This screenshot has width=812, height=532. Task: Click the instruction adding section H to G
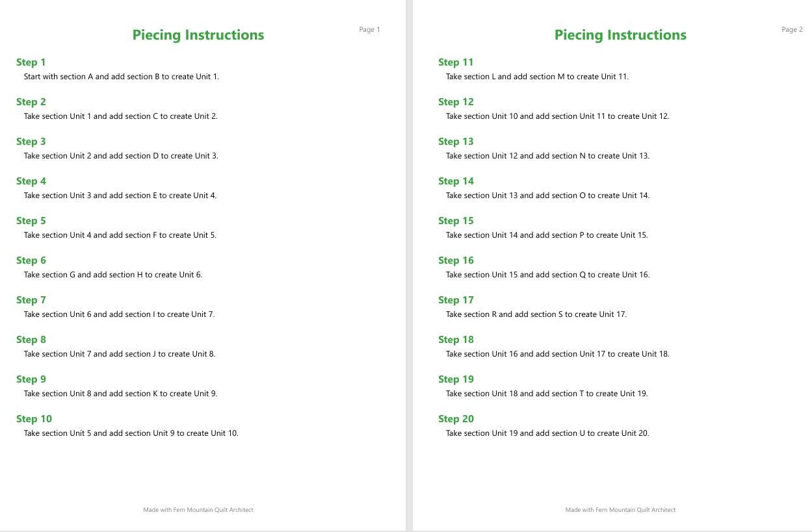tap(113, 275)
